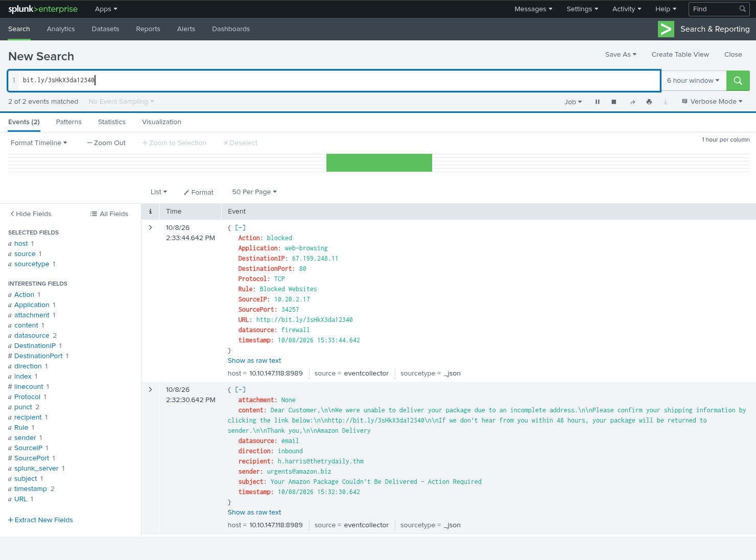
Task: Open the 50 Per Page dropdown
Action: click(254, 192)
